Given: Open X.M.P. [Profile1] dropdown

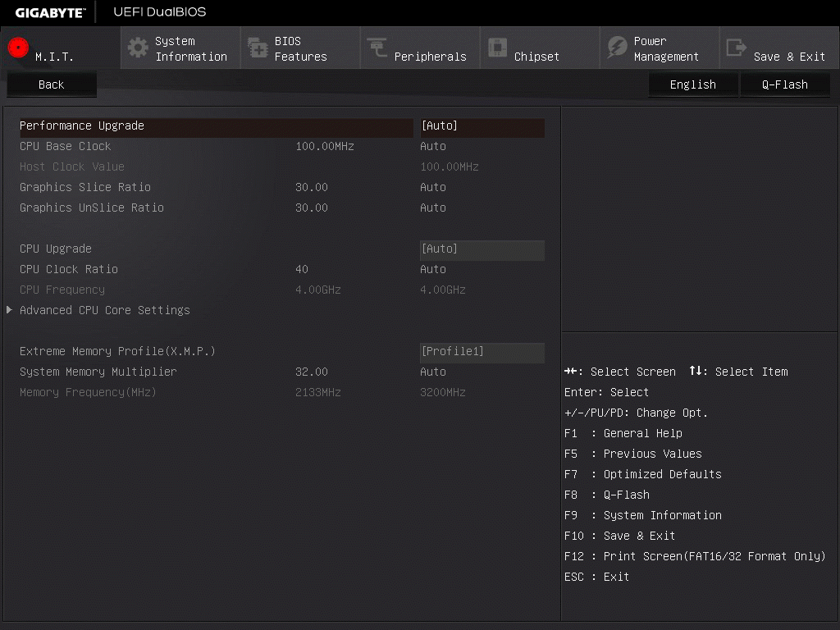Looking at the screenshot, I should click(x=482, y=351).
